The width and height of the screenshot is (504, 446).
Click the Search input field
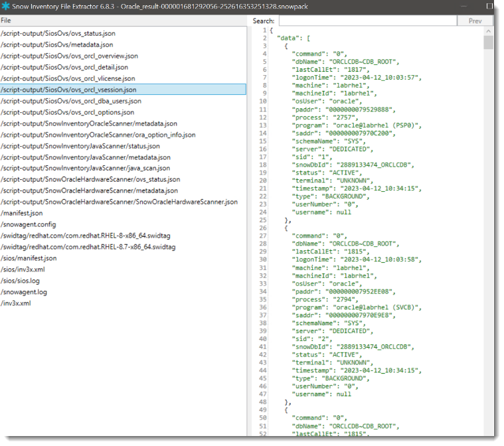[368, 21]
